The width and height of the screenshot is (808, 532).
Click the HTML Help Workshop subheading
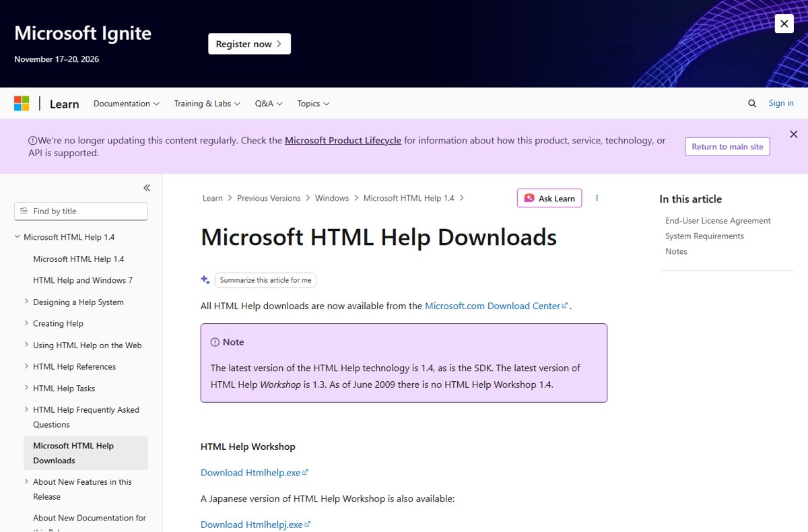248,446
